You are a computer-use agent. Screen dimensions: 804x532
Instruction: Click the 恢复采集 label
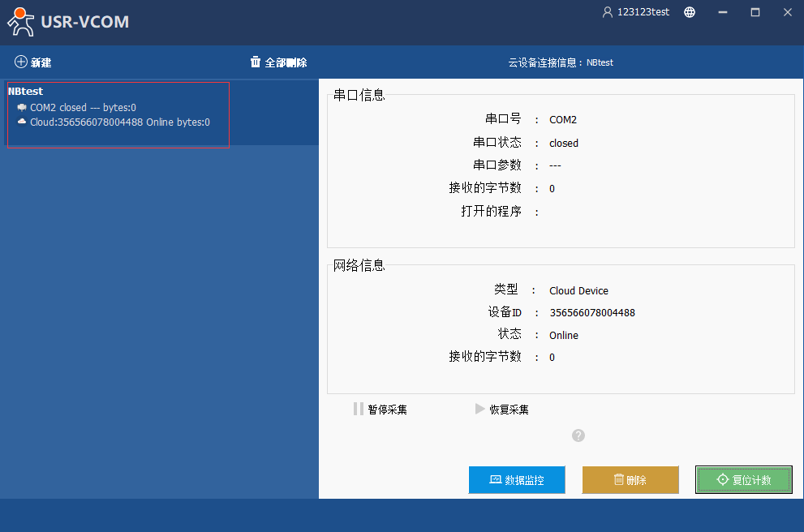pyautogui.click(x=509, y=410)
